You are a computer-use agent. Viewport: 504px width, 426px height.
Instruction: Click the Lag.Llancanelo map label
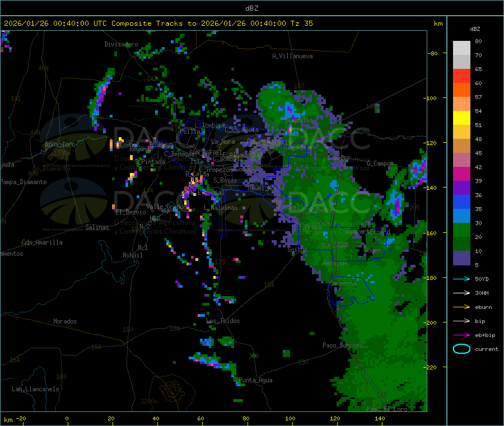[x=36, y=389]
